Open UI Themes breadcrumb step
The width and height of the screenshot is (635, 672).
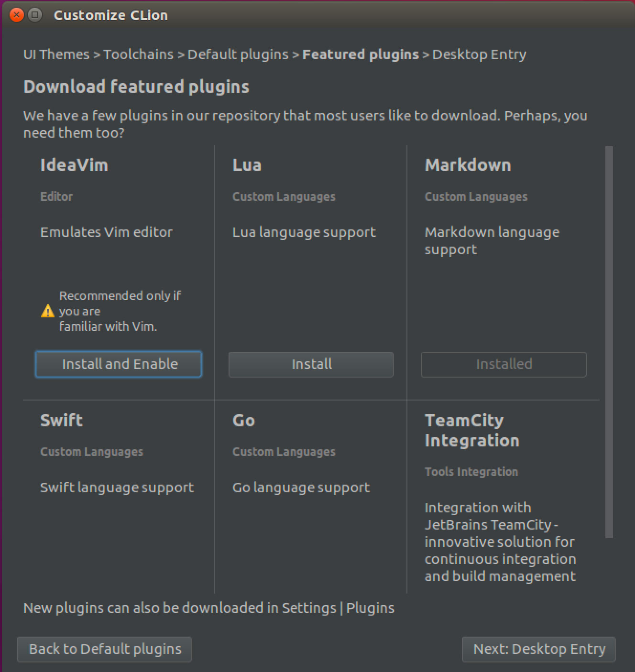(56, 54)
